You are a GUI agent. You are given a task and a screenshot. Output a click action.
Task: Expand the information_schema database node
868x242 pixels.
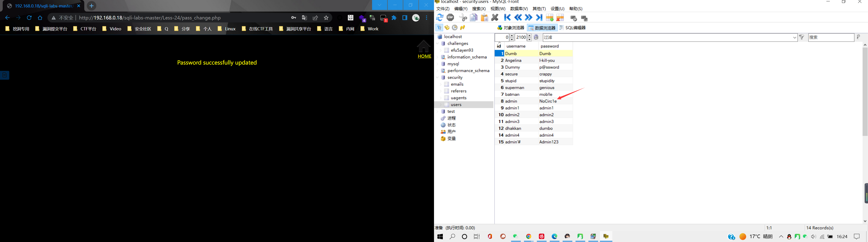pyautogui.click(x=437, y=57)
